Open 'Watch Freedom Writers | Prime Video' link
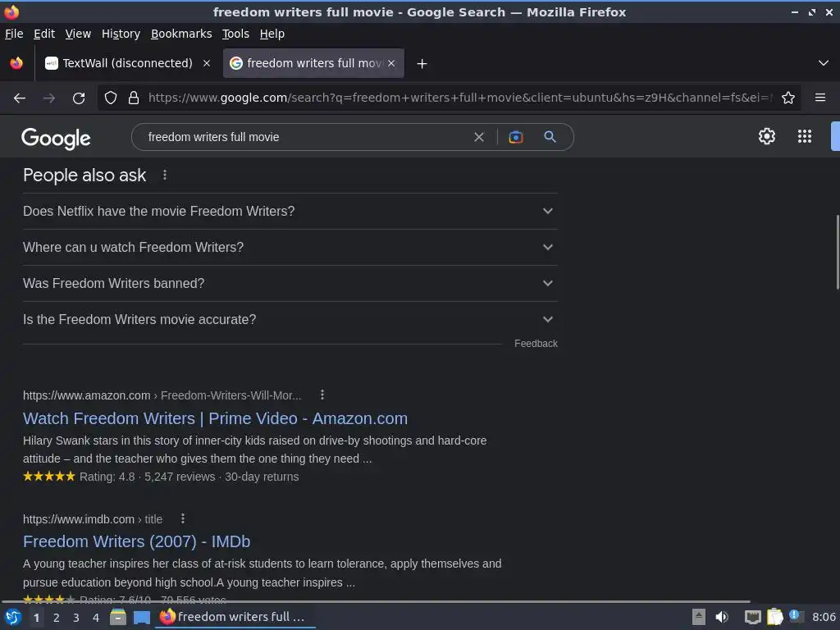The height and width of the screenshot is (630, 840). 216,418
